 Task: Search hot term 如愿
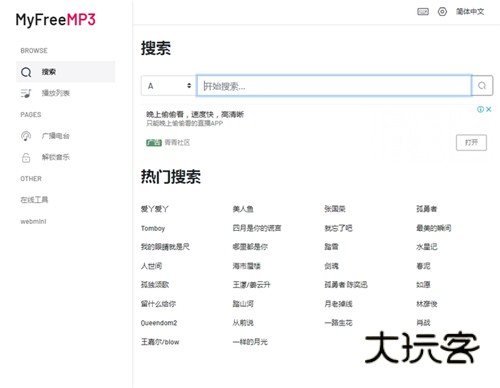coord(423,285)
